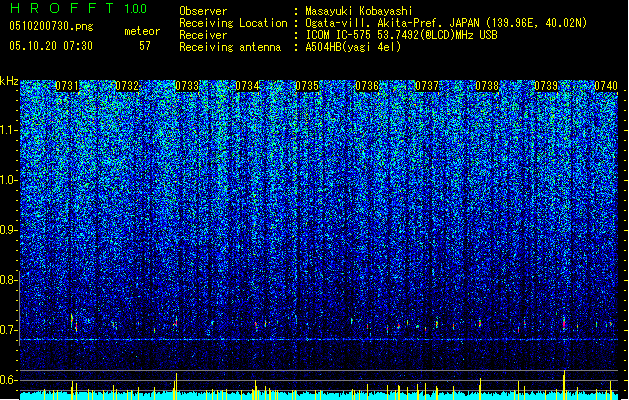Click the tall yellow power spike at 0733
The height and width of the screenshot is (400, 629).
tap(176, 386)
